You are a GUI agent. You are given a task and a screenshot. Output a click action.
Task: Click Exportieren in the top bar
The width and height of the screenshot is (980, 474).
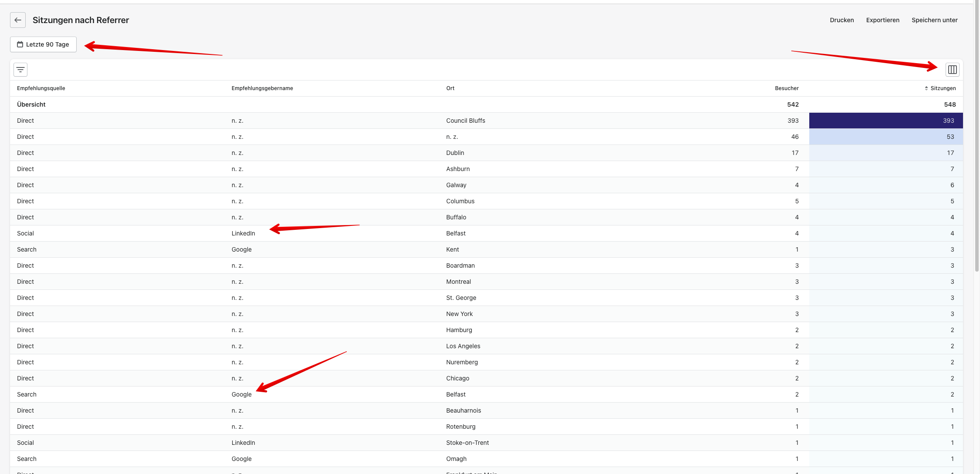point(882,20)
